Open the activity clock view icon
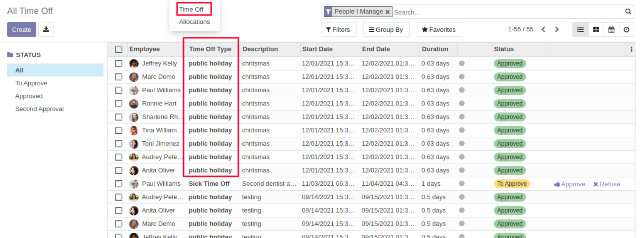644x238 pixels. [626, 30]
